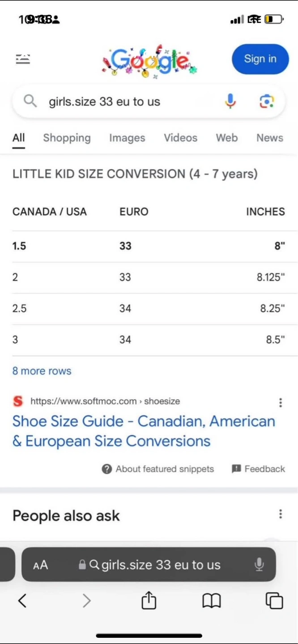Open the Google hamburger menu
This screenshot has width=298, height=644.
tap(23, 59)
